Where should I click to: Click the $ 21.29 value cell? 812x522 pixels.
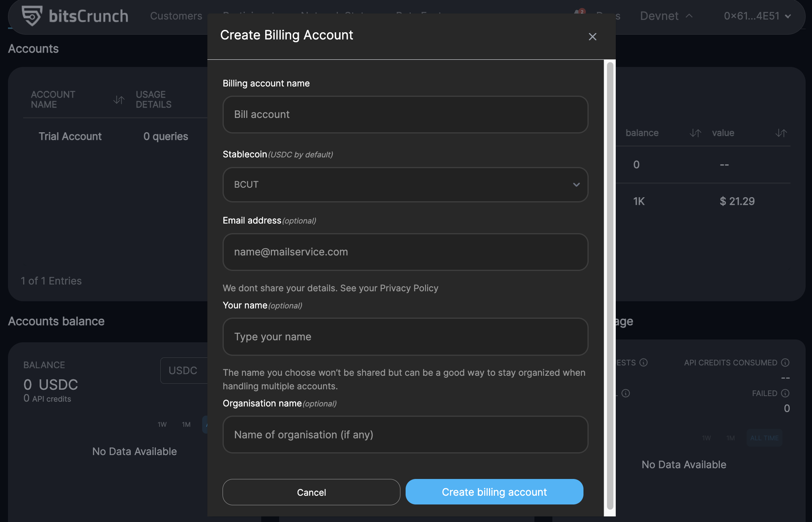click(x=737, y=201)
